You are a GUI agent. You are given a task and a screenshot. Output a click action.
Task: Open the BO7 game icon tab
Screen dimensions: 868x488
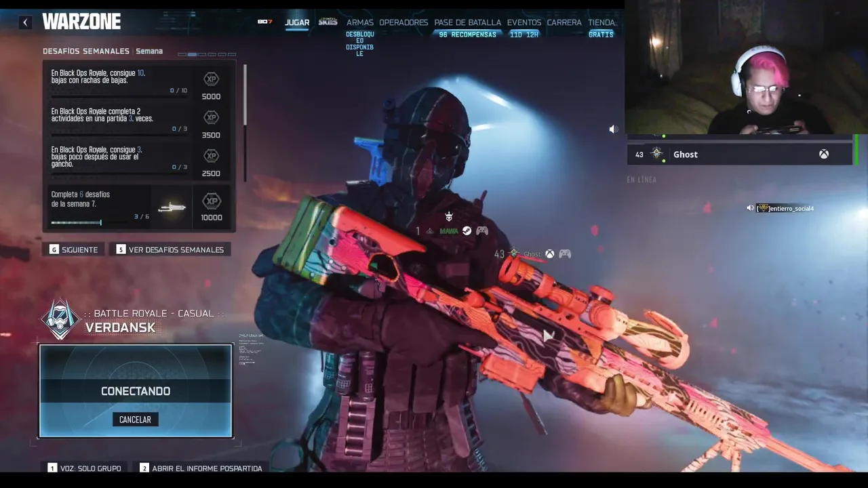tap(264, 22)
